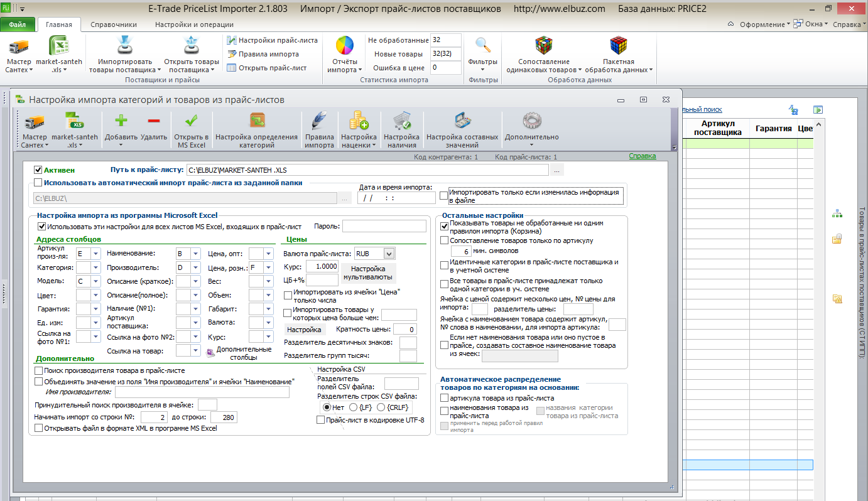This screenshot has height=501, width=868.
Task: Open Валюта прайс-листа RUB dropdown
Action: pyautogui.click(x=389, y=254)
